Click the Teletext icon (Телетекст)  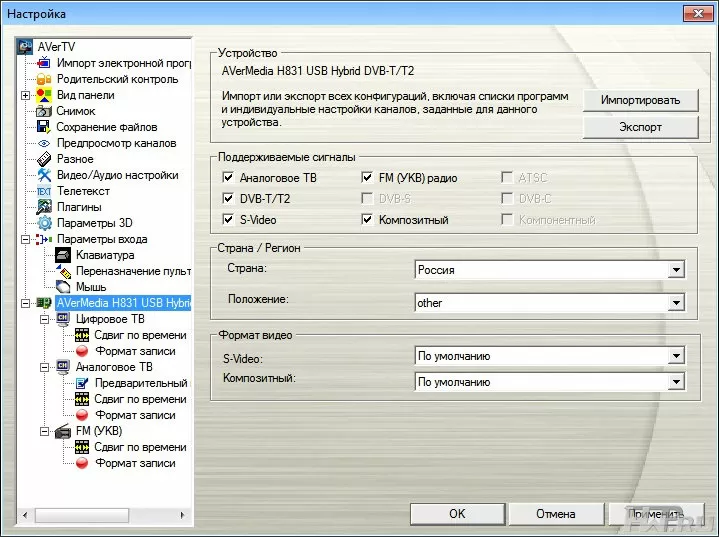(43, 191)
